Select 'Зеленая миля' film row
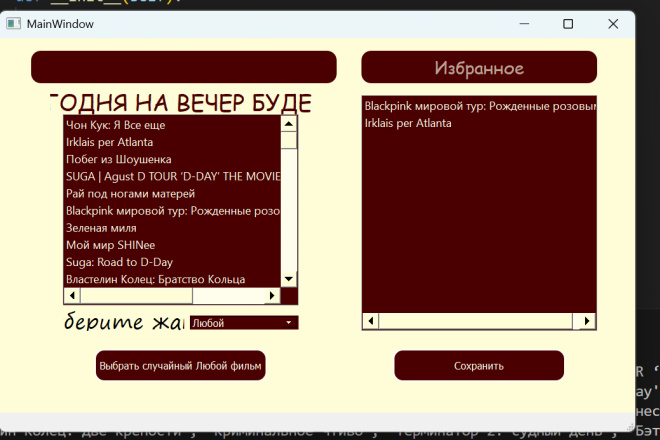 point(172,228)
